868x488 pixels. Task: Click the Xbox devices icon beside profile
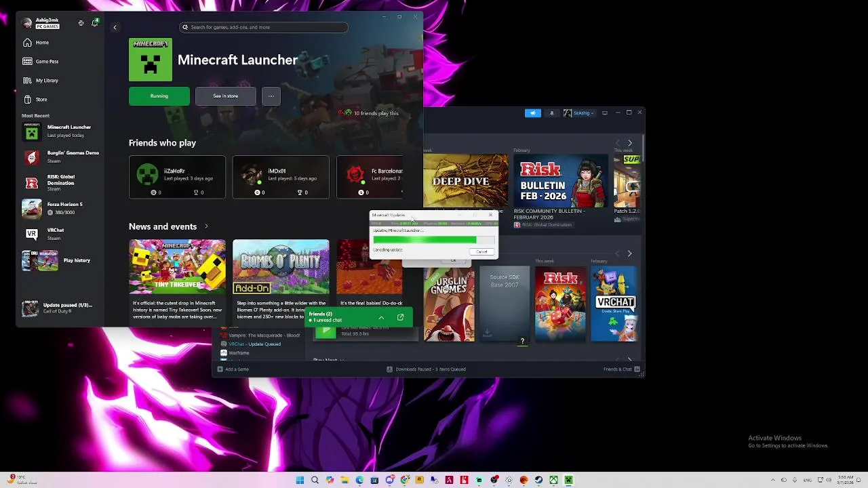point(81,23)
